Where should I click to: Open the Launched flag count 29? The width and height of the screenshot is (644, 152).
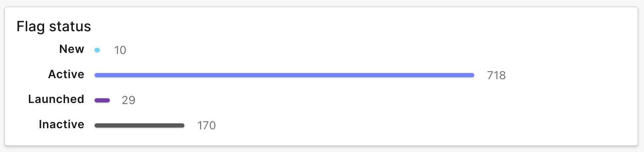click(x=128, y=101)
